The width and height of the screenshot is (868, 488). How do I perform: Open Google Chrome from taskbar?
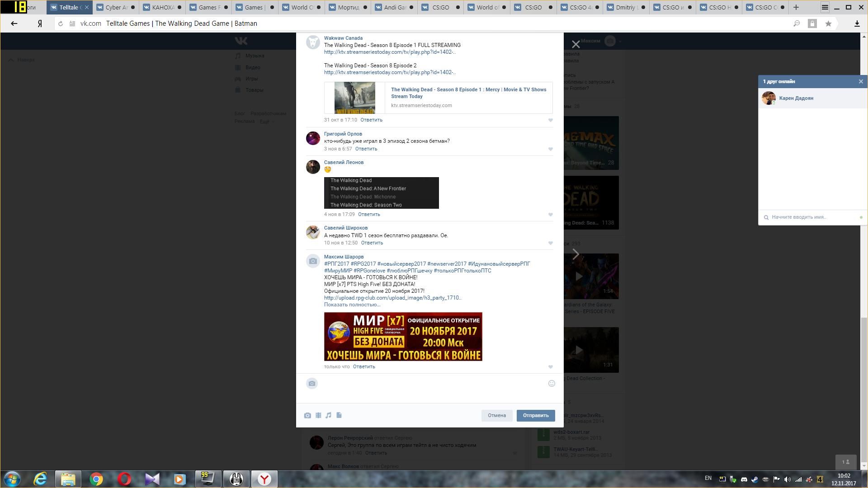tap(96, 479)
